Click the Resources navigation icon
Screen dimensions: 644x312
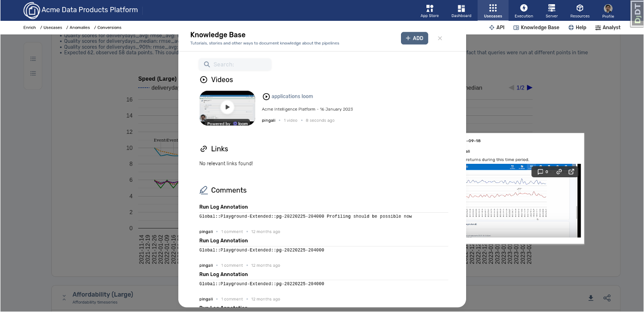580,10
